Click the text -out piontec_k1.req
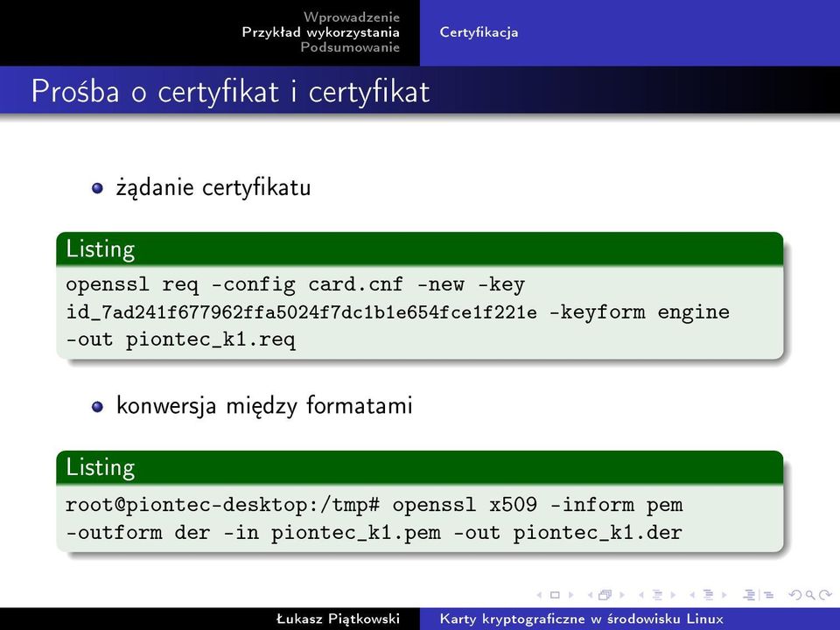This screenshot has height=630, width=840. [180, 340]
